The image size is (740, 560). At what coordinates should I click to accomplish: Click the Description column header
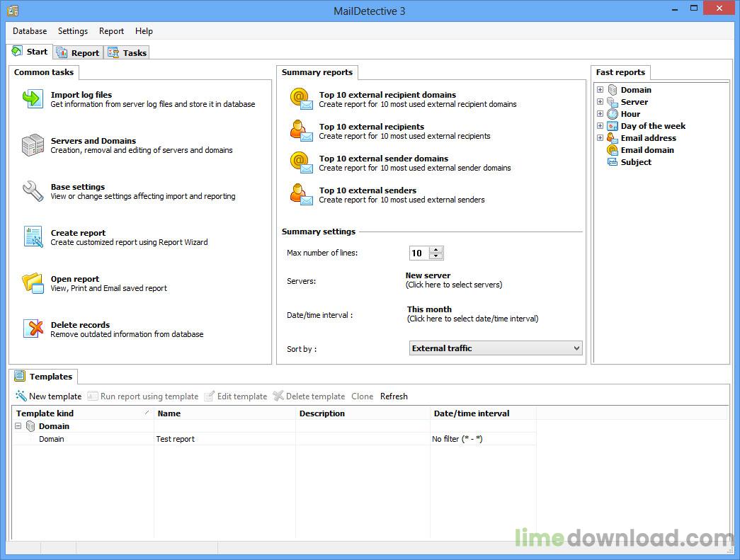[x=363, y=413]
